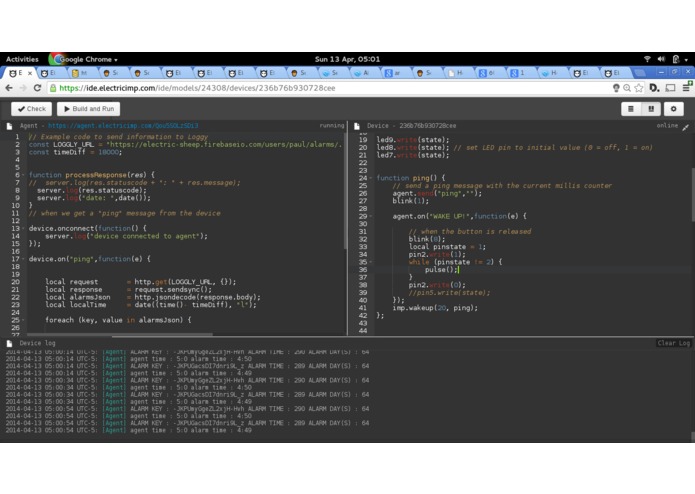Click the Agent editor vertical scrollbar
695x494 pixels.
[x=345, y=191]
